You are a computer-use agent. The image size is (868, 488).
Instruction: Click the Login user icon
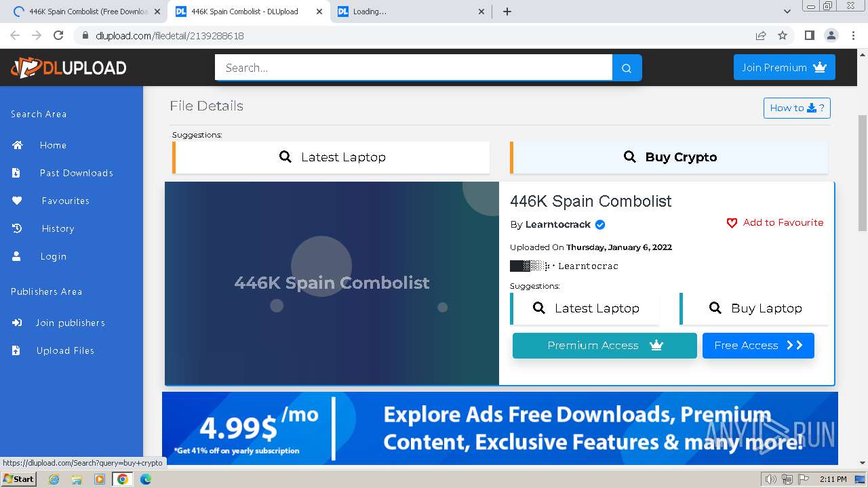coord(16,256)
